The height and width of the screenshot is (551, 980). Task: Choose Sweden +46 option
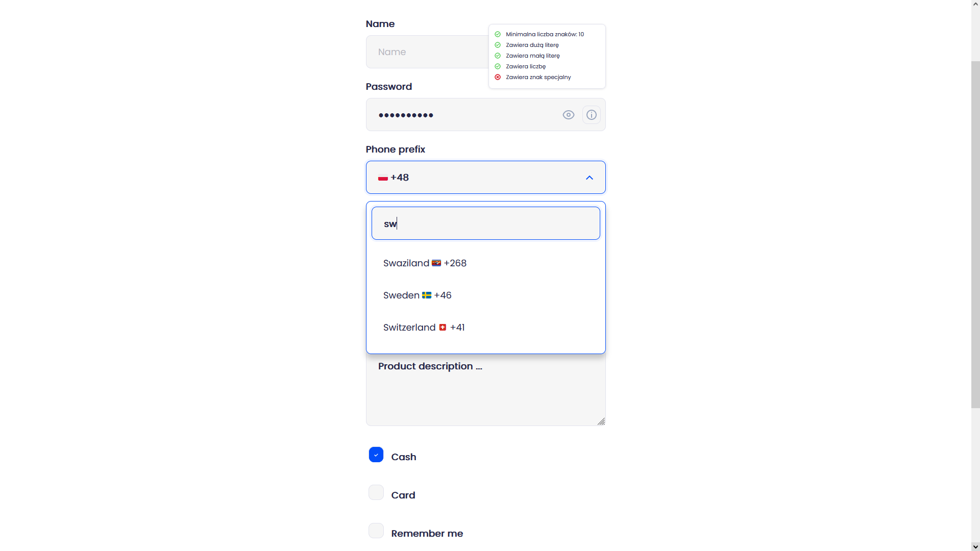pyautogui.click(x=417, y=295)
